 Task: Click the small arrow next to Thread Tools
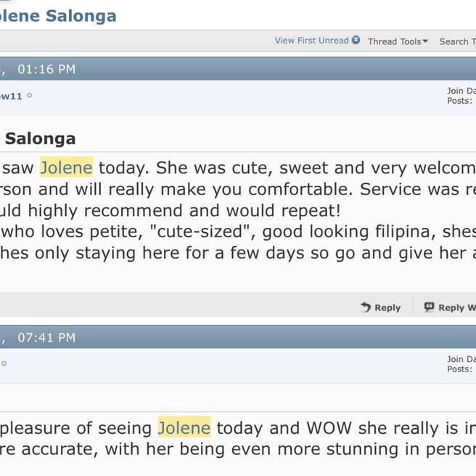(x=425, y=41)
